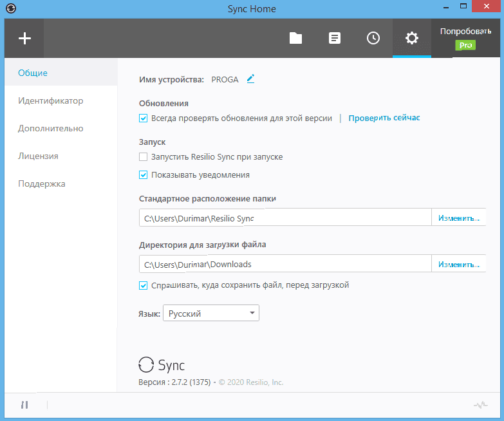This screenshot has height=421, width=504.
Task: Click the Sync app icon in title bar
Action: pos(11,8)
